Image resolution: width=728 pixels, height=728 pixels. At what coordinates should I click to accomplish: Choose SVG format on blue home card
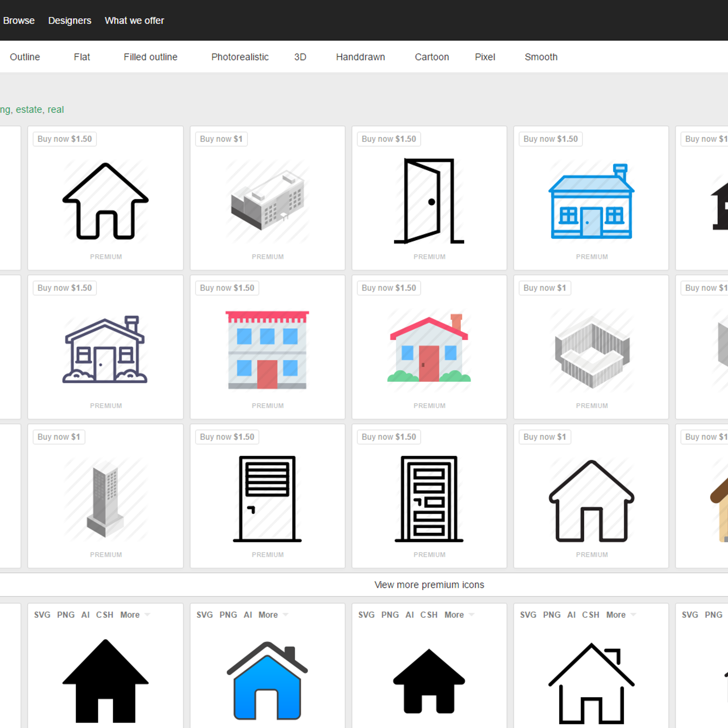tap(205, 615)
